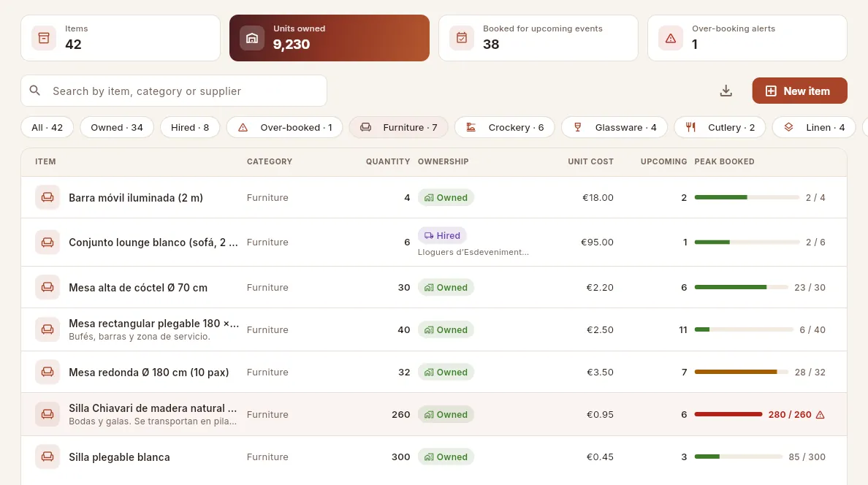Click the plate icon in Crockery filter
868x485 pixels.
[x=471, y=127]
